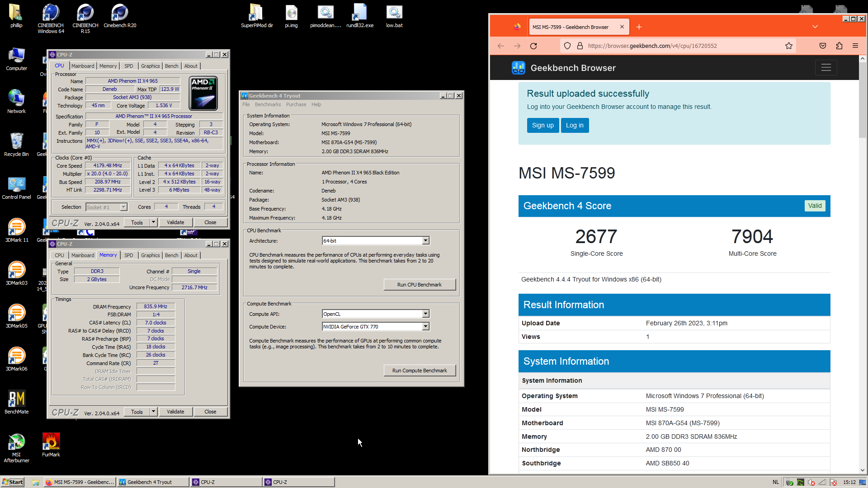Launch 3DMark06 shortcut
This screenshot has height=488, width=868.
[16, 359]
